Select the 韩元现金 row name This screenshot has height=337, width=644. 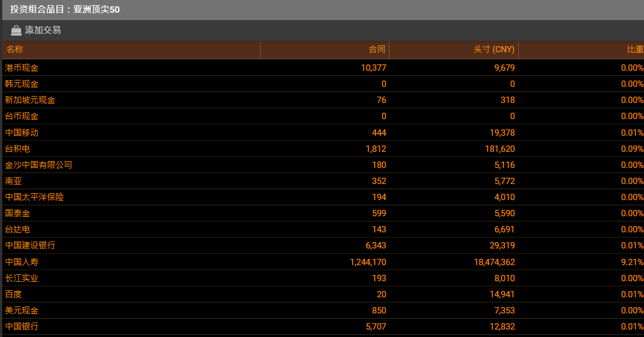click(x=22, y=84)
